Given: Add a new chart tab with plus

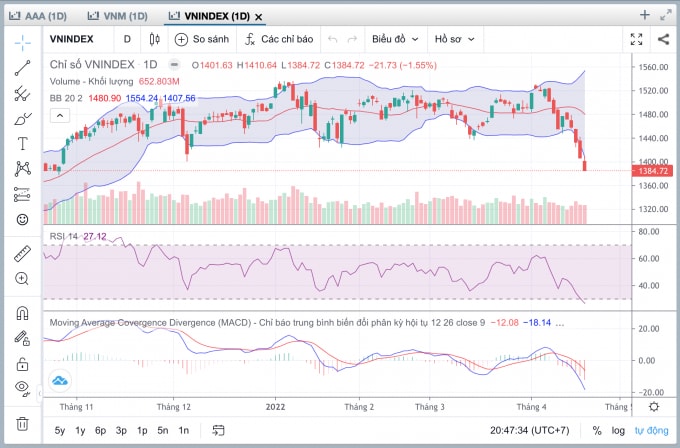Looking at the screenshot, I should tap(645, 15).
